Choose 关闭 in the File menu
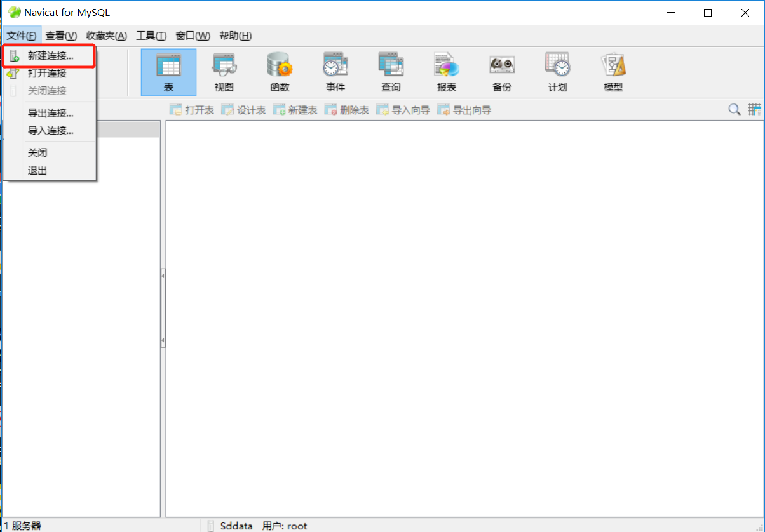 50,153
